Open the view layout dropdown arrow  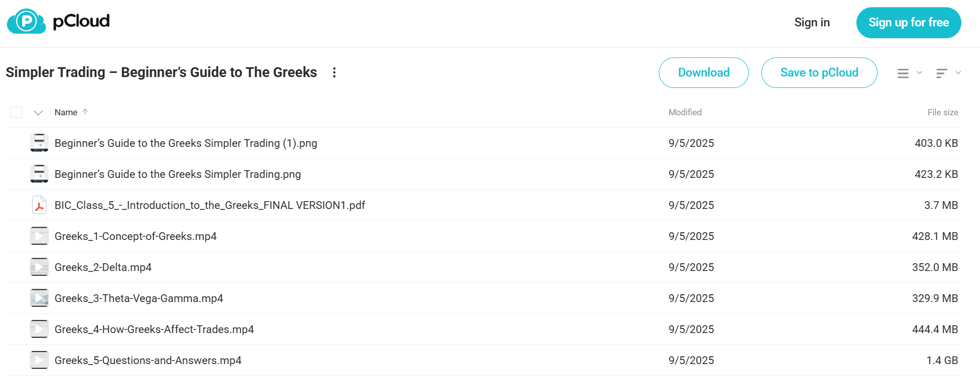919,73
